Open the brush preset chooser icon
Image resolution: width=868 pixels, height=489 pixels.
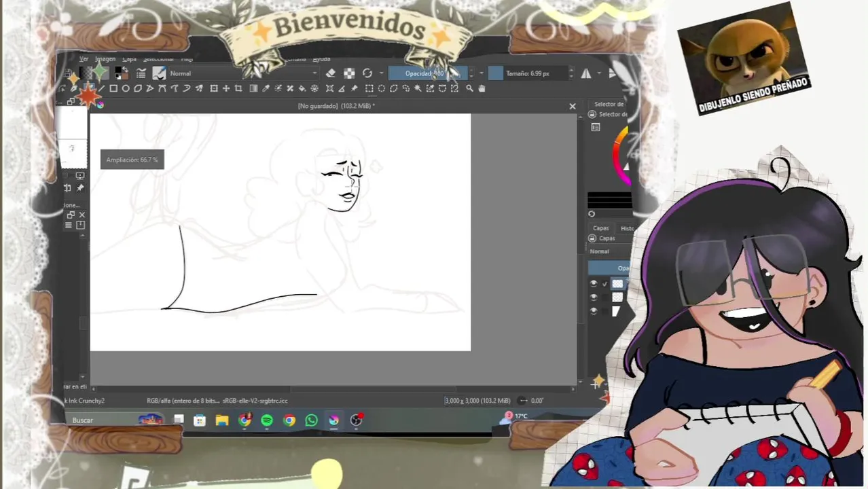pos(159,73)
